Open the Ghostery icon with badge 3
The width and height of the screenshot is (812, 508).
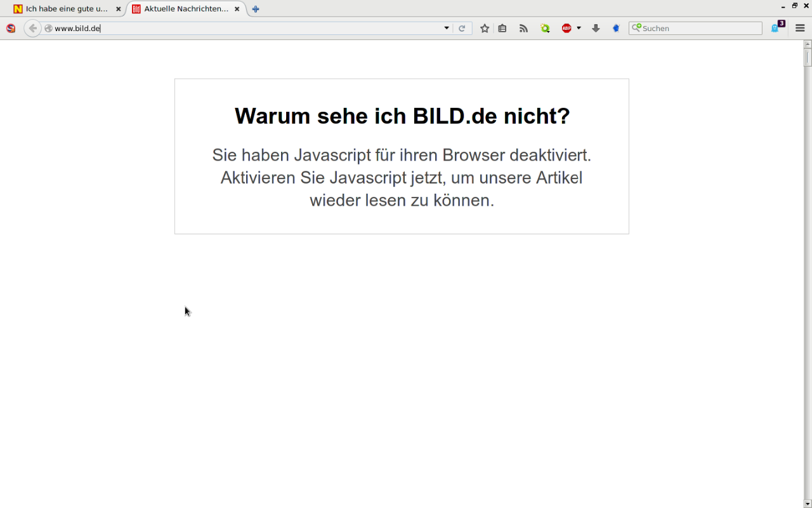coord(776,27)
